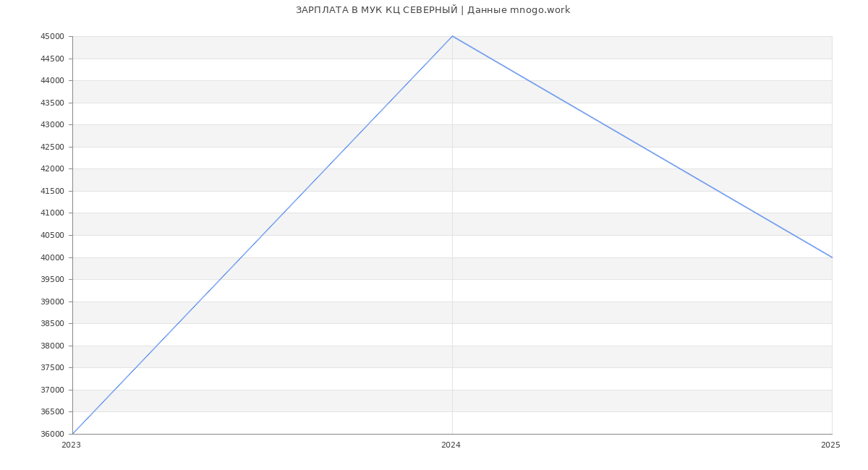Click the 39500 y-axis label
This screenshot has width=868, height=470.
(x=53, y=279)
